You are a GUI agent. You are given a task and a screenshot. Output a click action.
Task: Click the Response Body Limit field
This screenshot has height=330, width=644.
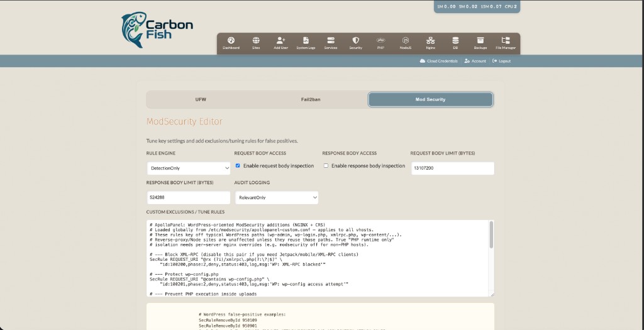coord(189,197)
